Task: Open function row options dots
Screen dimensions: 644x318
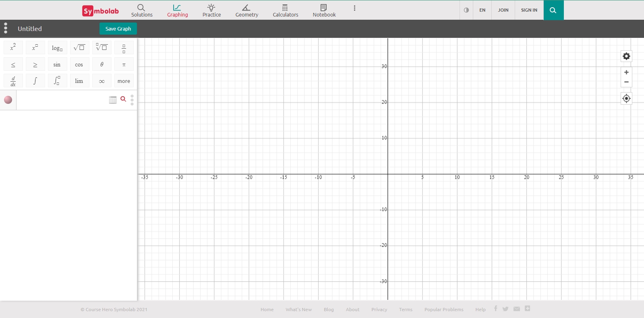Action: (132, 100)
